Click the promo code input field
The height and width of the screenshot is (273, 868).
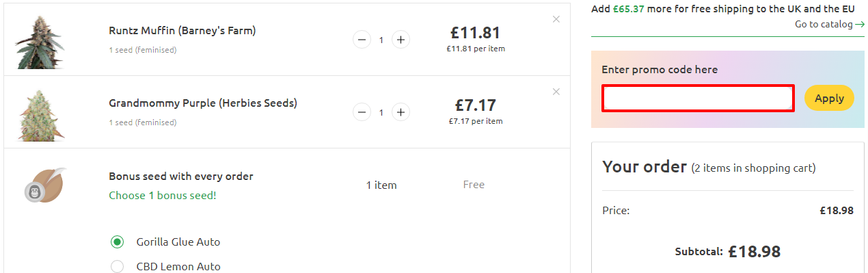[698, 99]
